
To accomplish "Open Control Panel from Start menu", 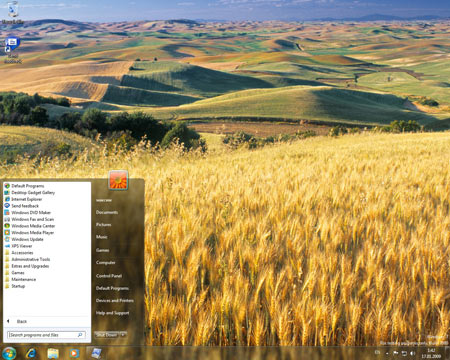I will click(109, 276).
